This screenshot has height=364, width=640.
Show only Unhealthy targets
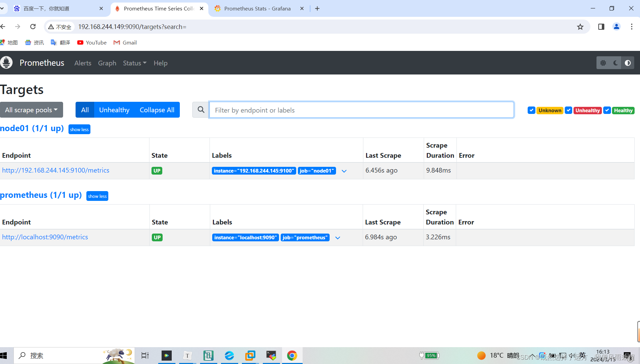(x=114, y=110)
